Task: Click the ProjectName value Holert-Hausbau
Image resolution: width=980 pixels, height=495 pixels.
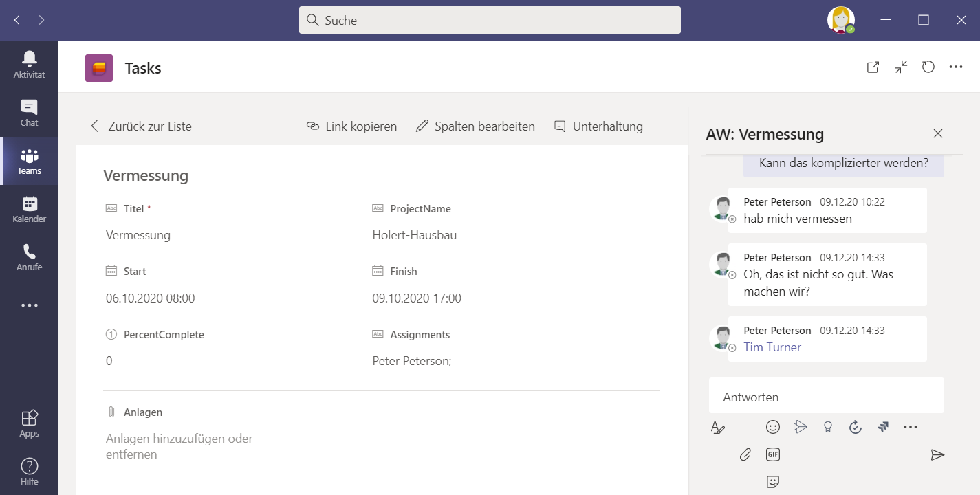Action: click(x=415, y=235)
